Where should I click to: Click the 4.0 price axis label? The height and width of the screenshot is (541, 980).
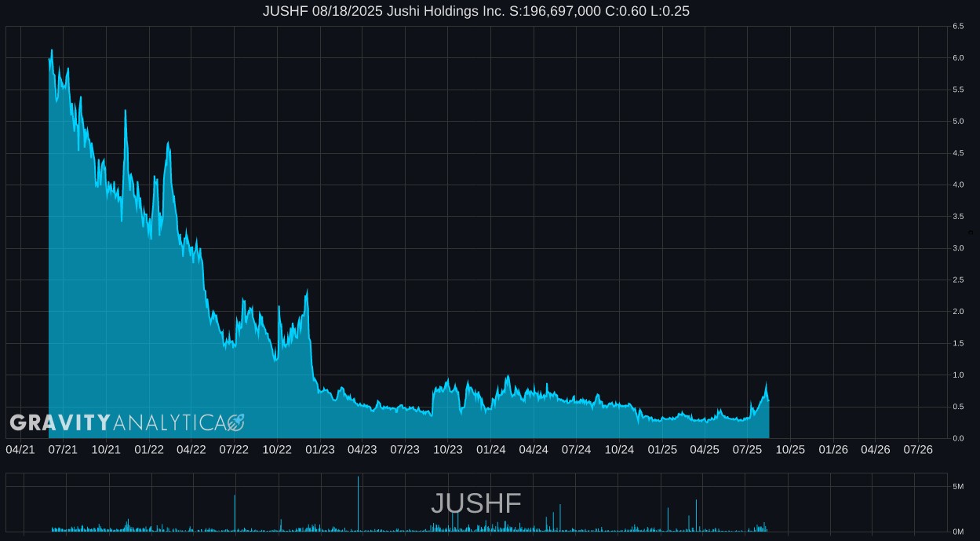958,185
